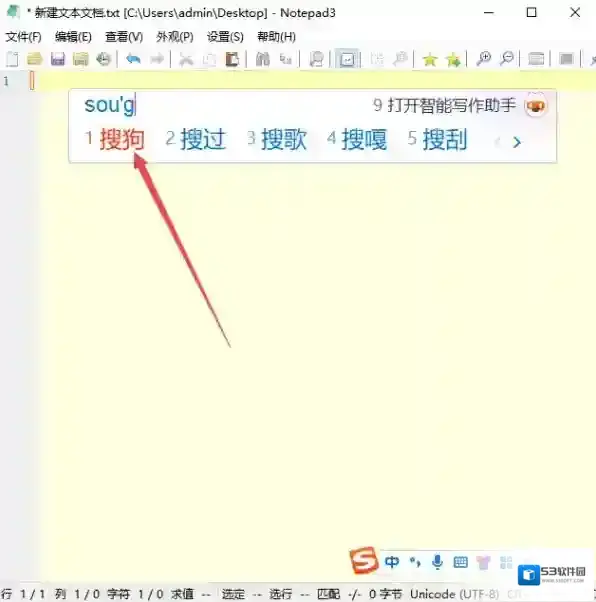
Task: Save the document using the floppy icon
Action: (58, 59)
